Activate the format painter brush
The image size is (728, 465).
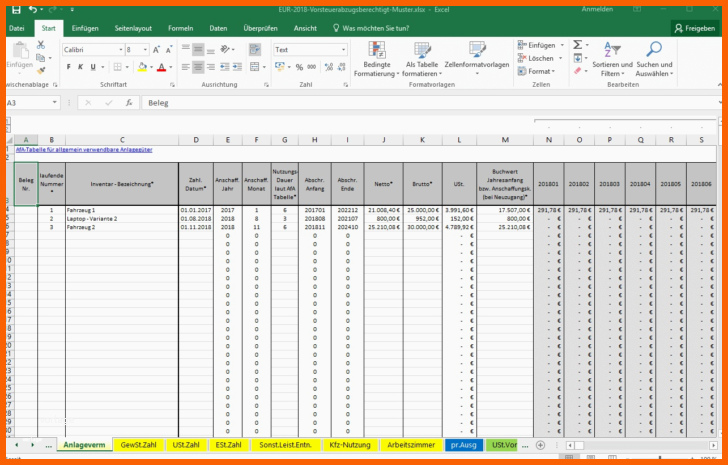pos(41,71)
